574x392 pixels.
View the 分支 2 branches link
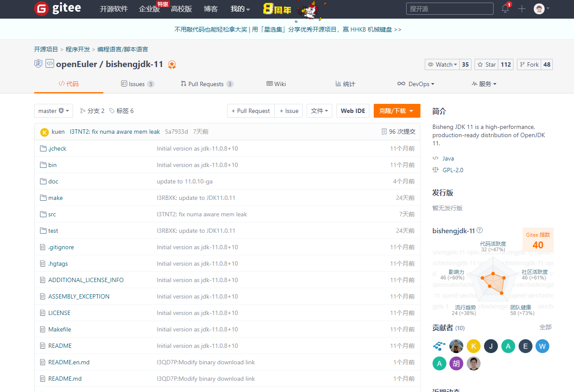point(92,111)
